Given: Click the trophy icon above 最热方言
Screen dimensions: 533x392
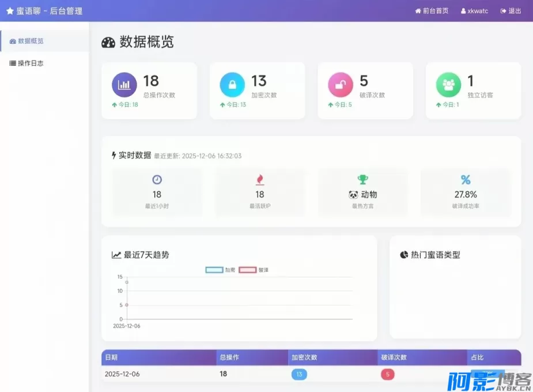Looking at the screenshot, I should click(x=363, y=180).
